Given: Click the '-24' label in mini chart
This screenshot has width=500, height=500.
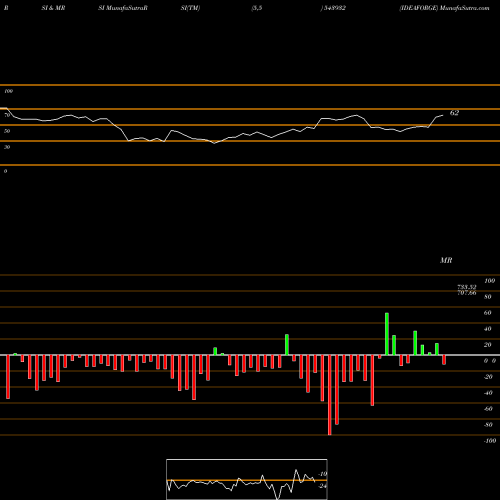Looking at the screenshot, I should 323,486.
